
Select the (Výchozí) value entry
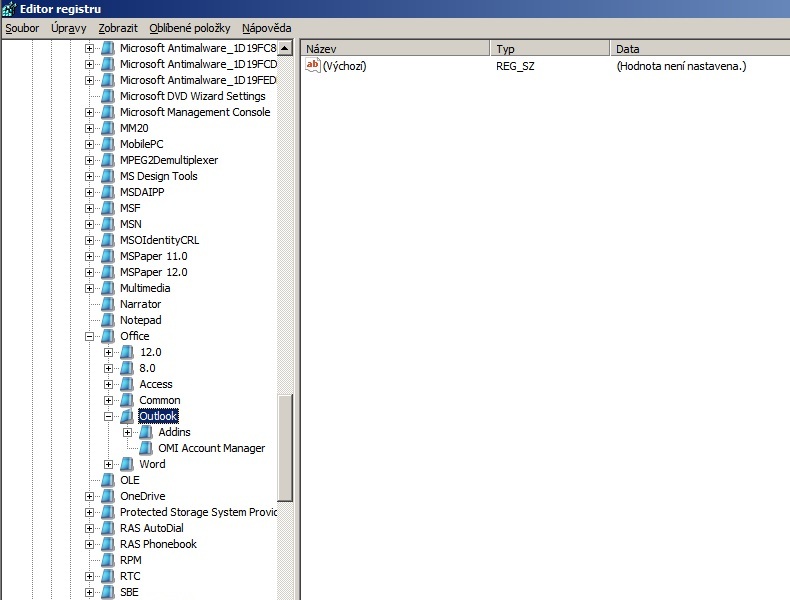point(345,66)
